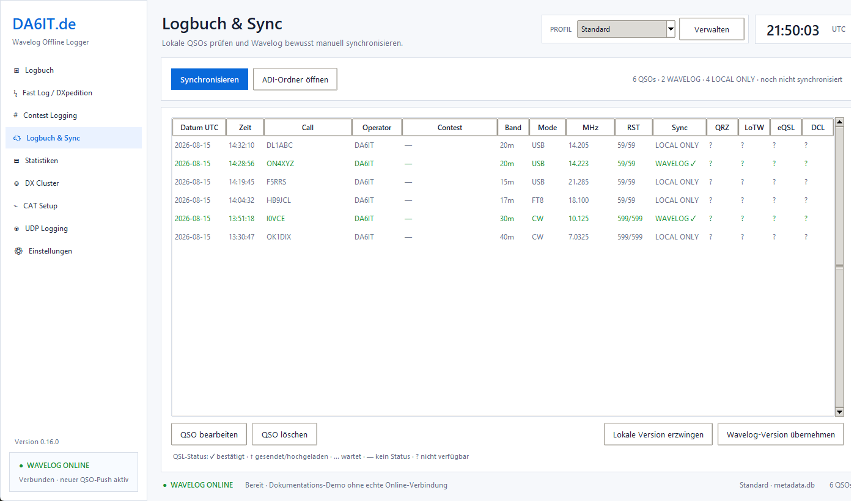The image size is (868, 501).
Task: Click the Logbuch & Sync cloud icon
Action: pos(17,138)
